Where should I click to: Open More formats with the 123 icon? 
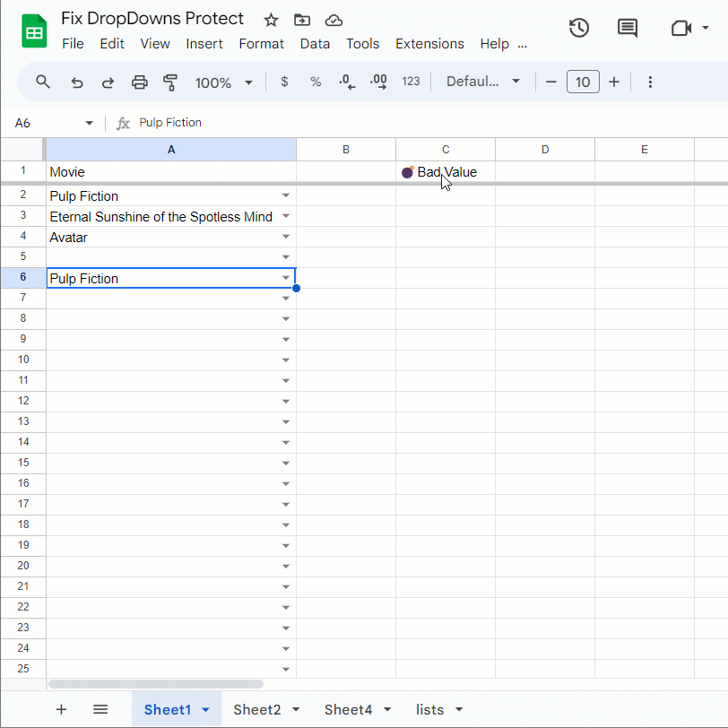[411, 82]
